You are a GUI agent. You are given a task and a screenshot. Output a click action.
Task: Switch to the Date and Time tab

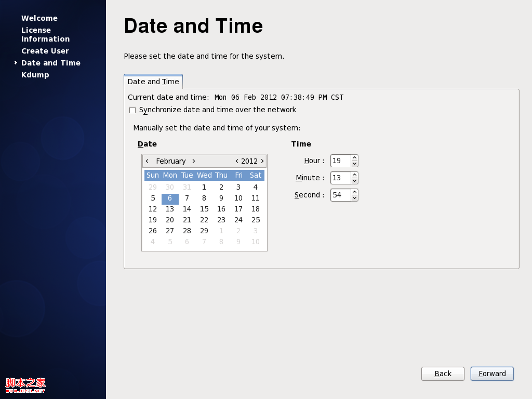153,82
